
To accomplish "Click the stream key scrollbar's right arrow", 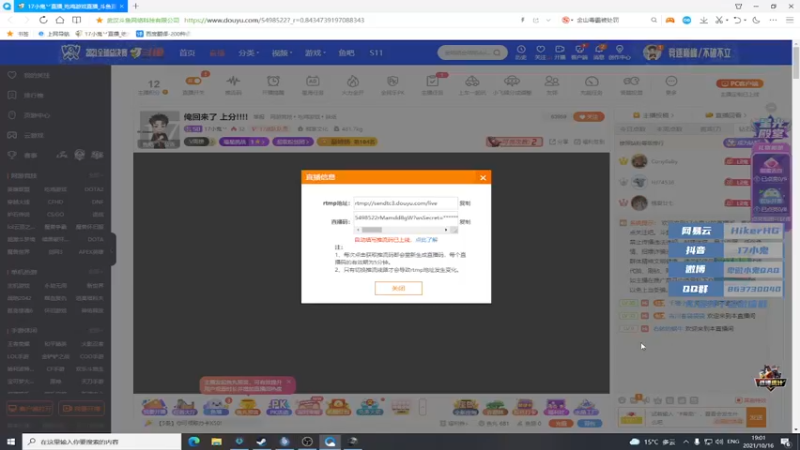I will (x=446, y=230).
